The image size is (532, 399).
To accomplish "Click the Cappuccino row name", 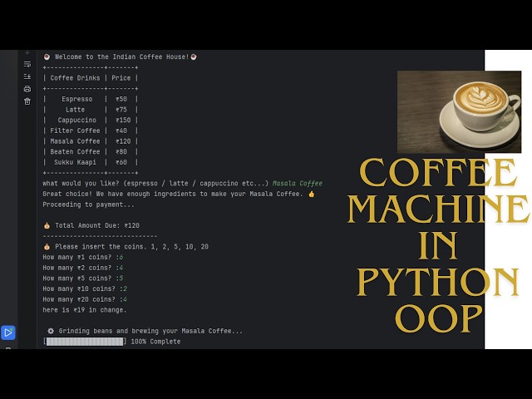I will pyautogui.click(x=77, y=120).
